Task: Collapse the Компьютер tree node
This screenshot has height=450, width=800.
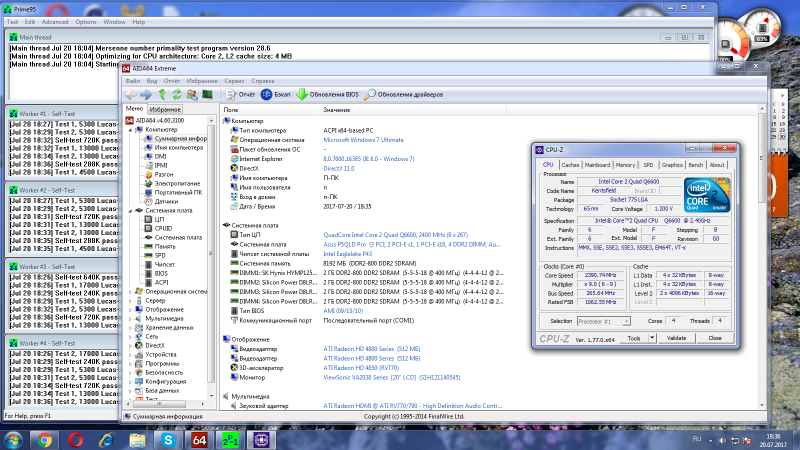Action: click(131, 130)
